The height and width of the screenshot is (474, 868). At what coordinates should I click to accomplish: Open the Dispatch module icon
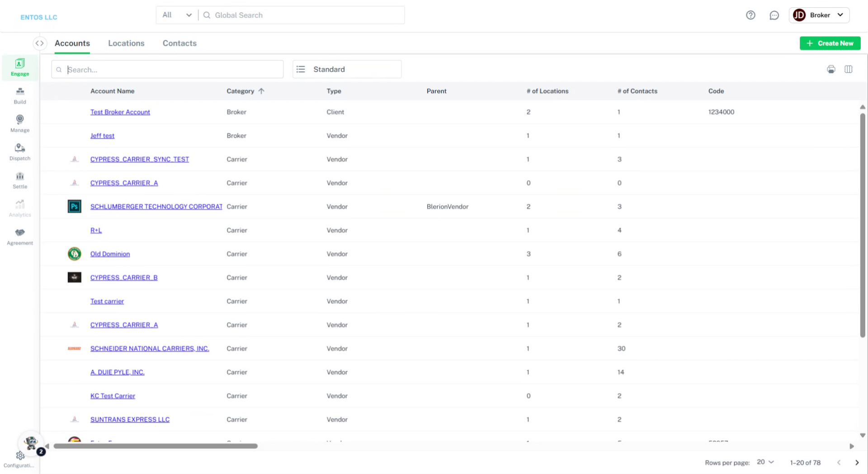[20, 152]
